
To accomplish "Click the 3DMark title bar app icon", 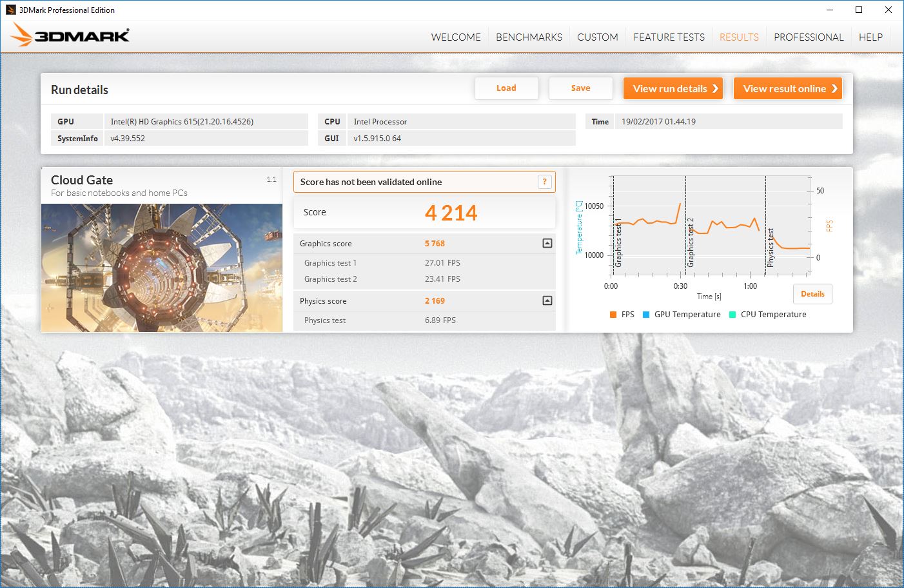I will pos(10,10).
